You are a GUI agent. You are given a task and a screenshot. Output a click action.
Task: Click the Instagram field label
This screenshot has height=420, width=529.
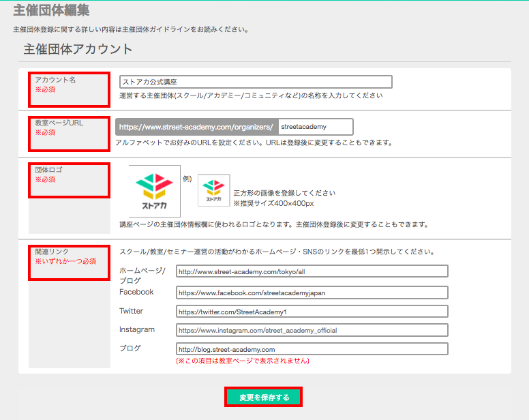137,329
